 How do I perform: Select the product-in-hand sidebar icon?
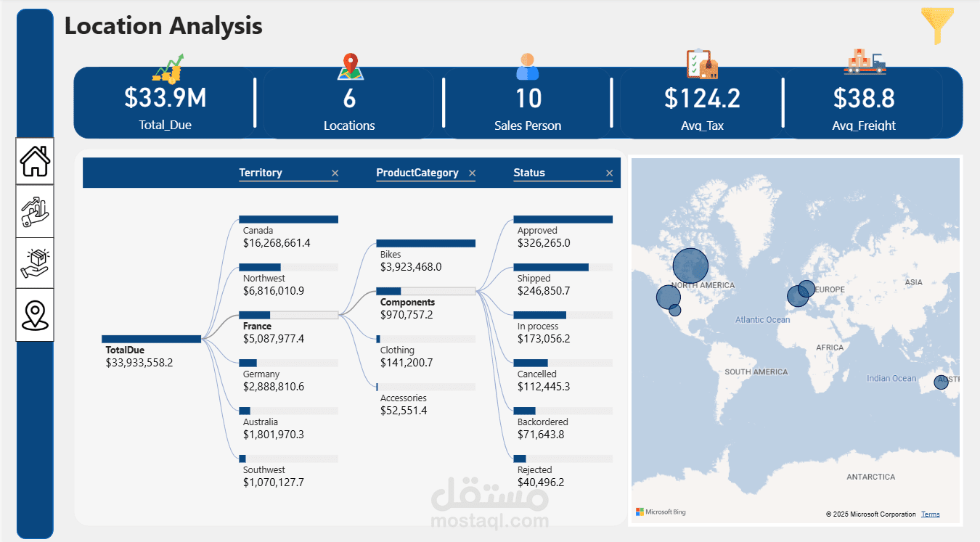coord(34,262)
